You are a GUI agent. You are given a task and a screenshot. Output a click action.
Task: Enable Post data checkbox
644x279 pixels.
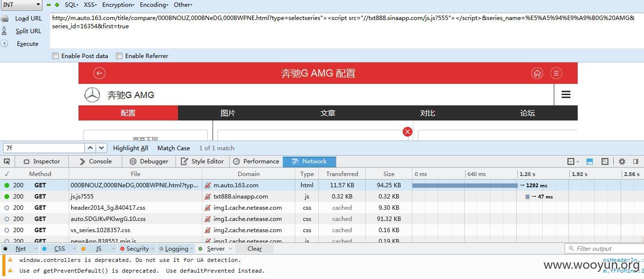point(56,56)
